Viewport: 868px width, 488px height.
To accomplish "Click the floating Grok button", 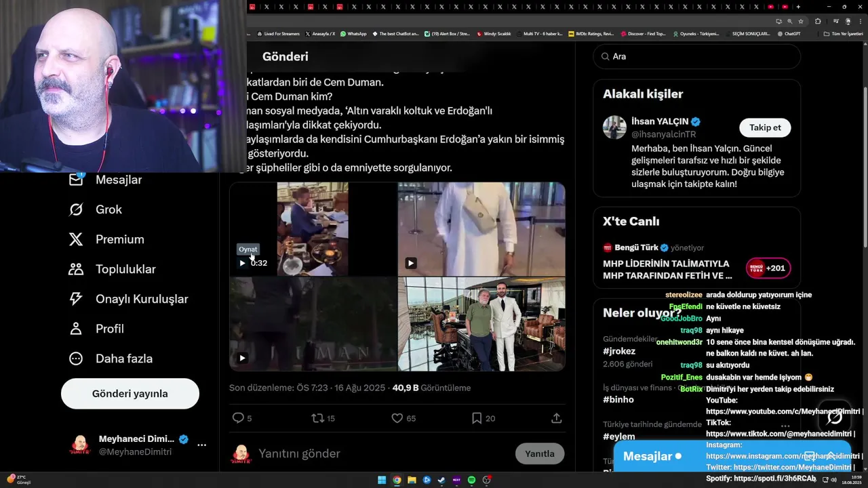I will coord(834,418).
